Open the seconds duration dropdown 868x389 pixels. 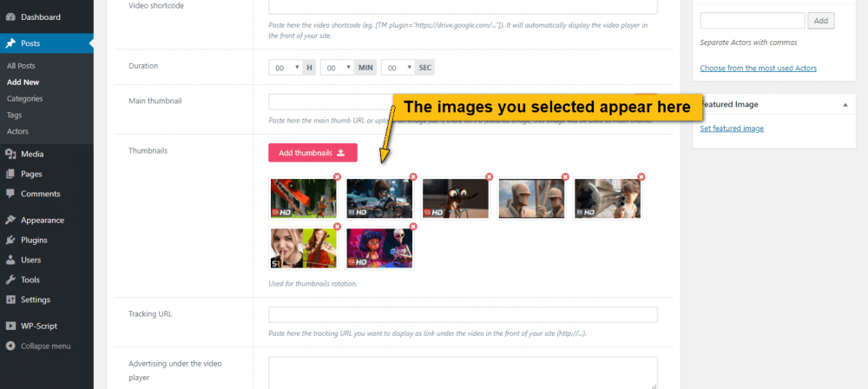(398, 68)
